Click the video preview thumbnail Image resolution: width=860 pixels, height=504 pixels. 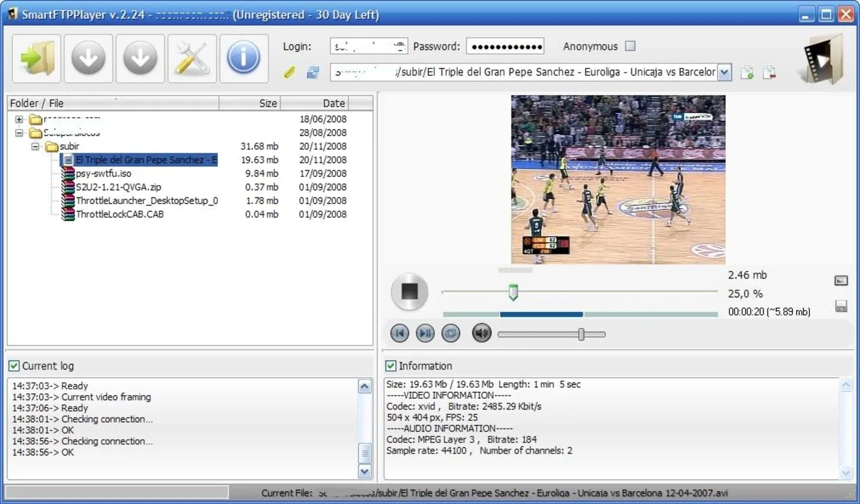pos(618,180)
